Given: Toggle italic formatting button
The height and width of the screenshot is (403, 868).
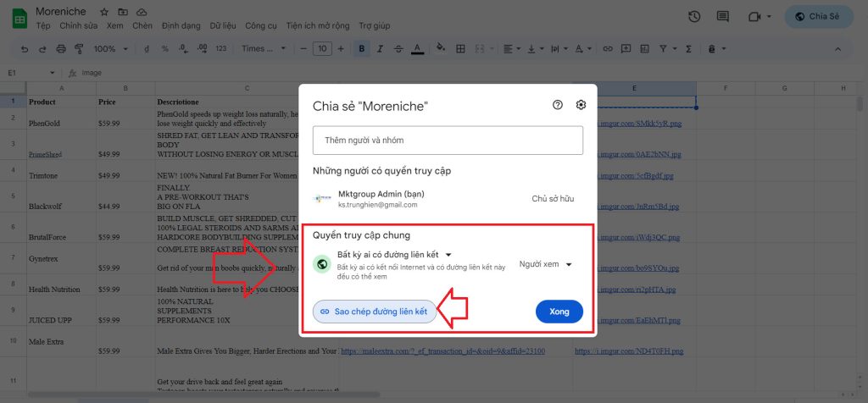Looking at the screenshot, I should click(x=381, y=49).
